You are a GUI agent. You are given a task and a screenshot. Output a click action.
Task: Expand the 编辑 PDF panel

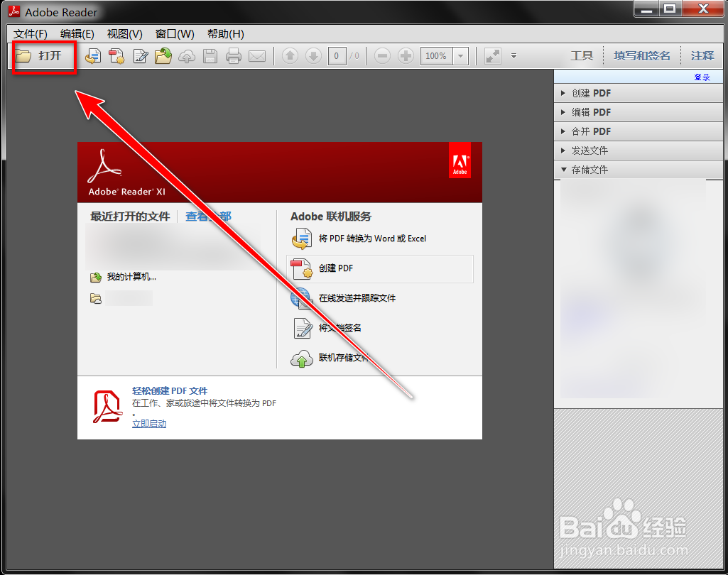[639, 112]
